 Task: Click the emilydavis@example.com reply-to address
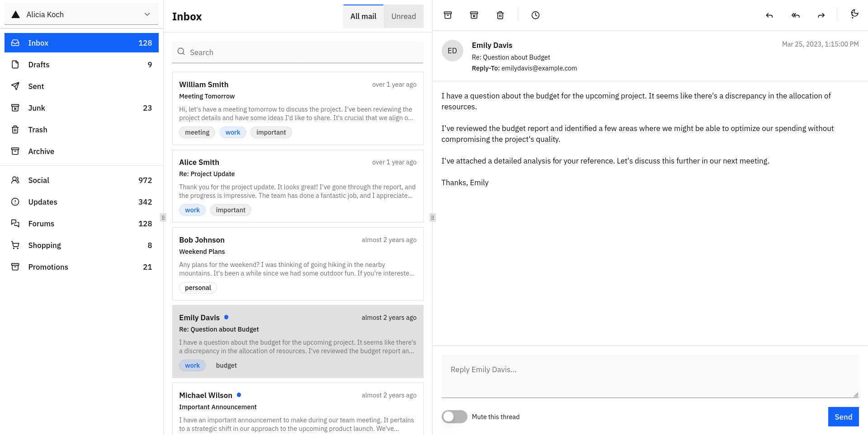pos(539,68)
